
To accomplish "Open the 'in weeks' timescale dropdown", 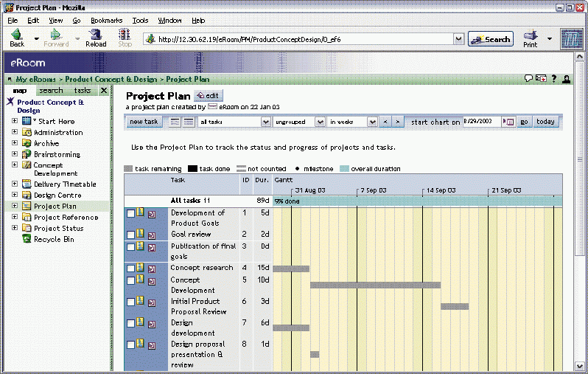I will tap(350, 122).
